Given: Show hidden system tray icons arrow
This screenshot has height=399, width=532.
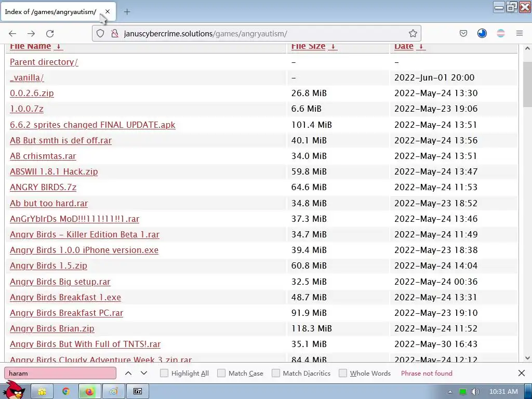Looking at the screenshot, I should coord(450,392).
